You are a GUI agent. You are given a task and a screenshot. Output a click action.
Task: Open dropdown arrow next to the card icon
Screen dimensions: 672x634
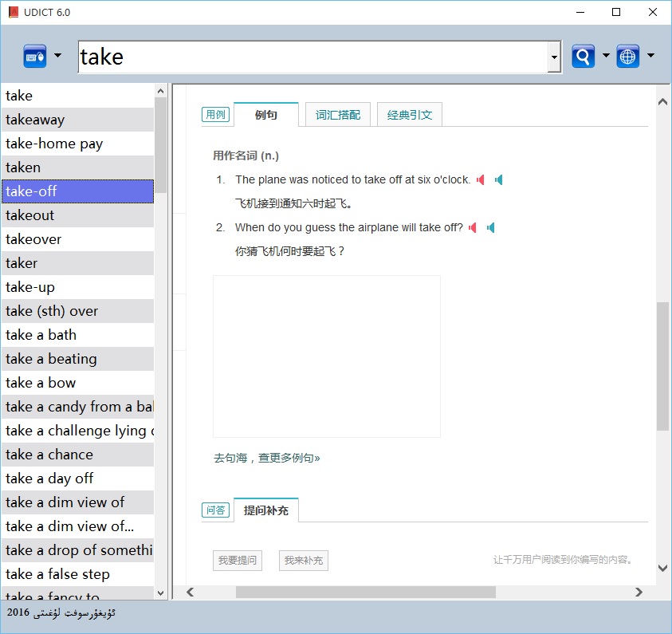57,57
